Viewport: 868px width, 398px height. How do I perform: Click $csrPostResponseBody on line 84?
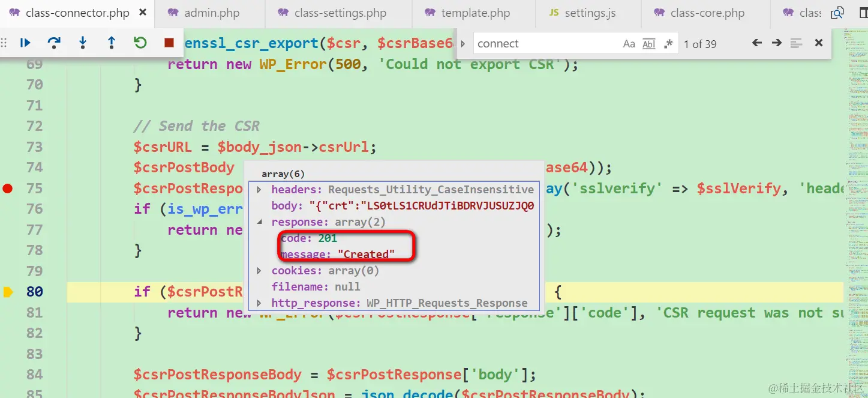pos(217,375)
